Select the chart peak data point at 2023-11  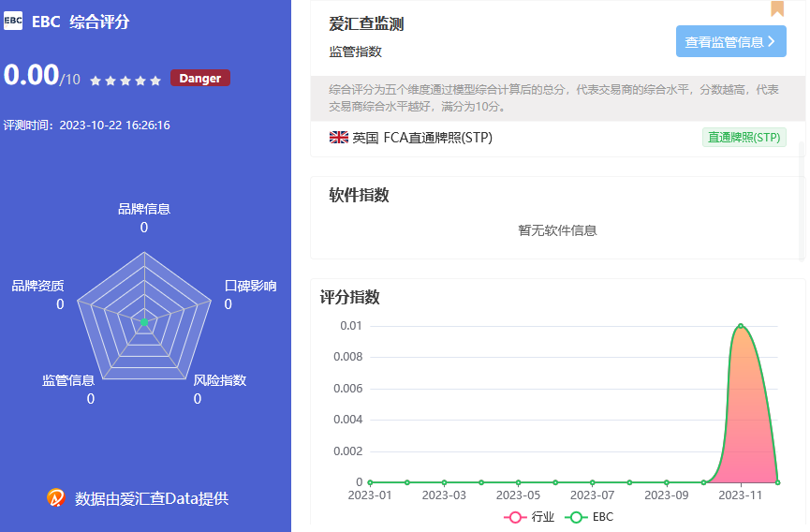tap(741, 326)
